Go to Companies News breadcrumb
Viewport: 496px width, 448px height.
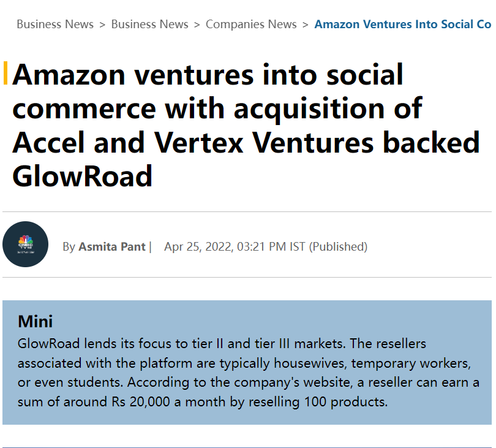pos(251,25)
